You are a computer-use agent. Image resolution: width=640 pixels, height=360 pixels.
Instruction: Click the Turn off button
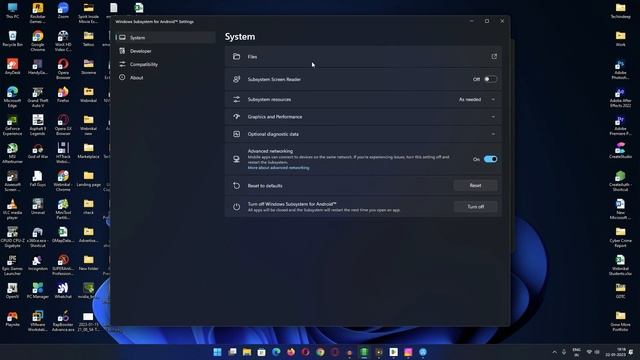[x=476, y=207]
